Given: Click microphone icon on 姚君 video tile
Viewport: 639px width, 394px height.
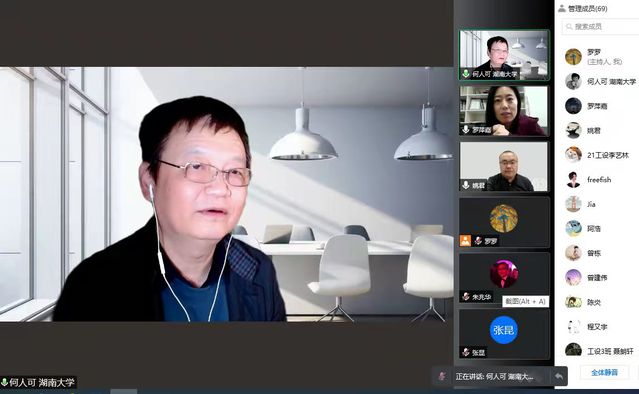Looking at the screenshot, I should coord(466,185).
